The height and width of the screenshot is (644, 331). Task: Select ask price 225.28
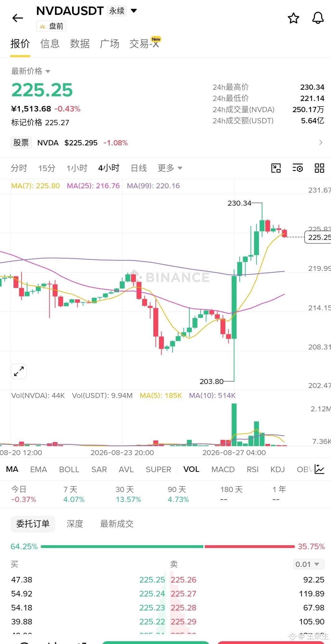183,608
